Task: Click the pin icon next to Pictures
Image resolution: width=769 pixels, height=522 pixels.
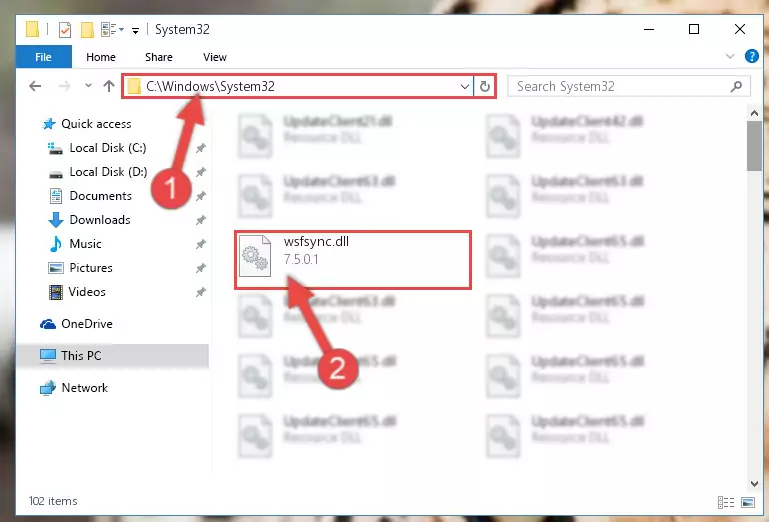Action: pyautogui.click(x=201, y=268)
